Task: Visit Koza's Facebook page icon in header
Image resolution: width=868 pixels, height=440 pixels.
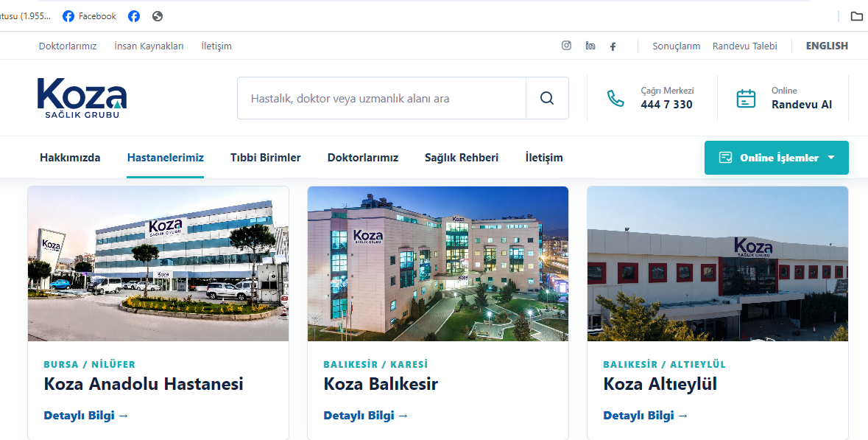Action: [613, 46]
